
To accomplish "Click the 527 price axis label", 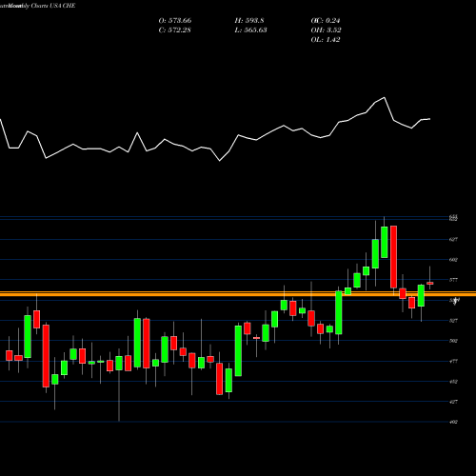I will [x=453, y=321].
